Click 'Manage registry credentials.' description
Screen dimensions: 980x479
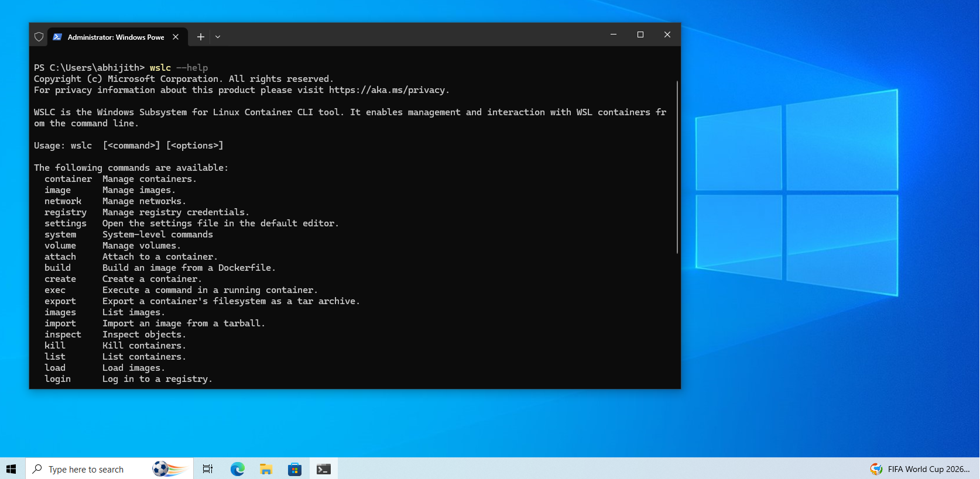pos(176,212)
